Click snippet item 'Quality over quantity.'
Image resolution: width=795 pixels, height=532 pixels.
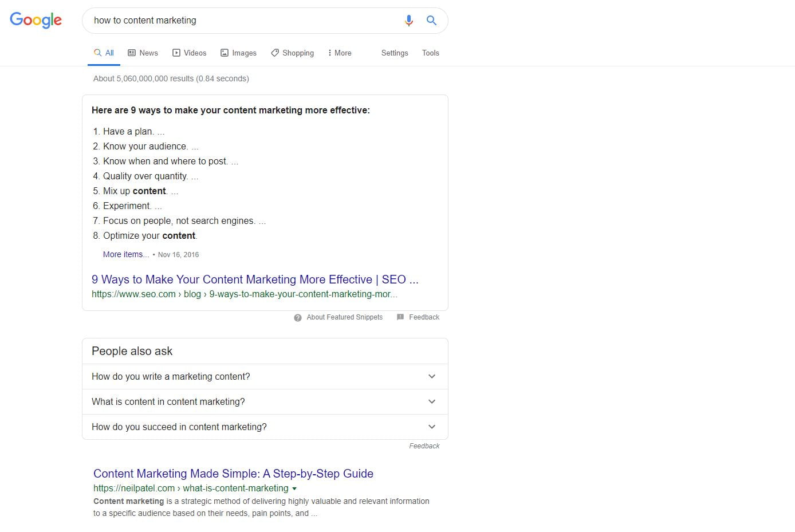145,176
